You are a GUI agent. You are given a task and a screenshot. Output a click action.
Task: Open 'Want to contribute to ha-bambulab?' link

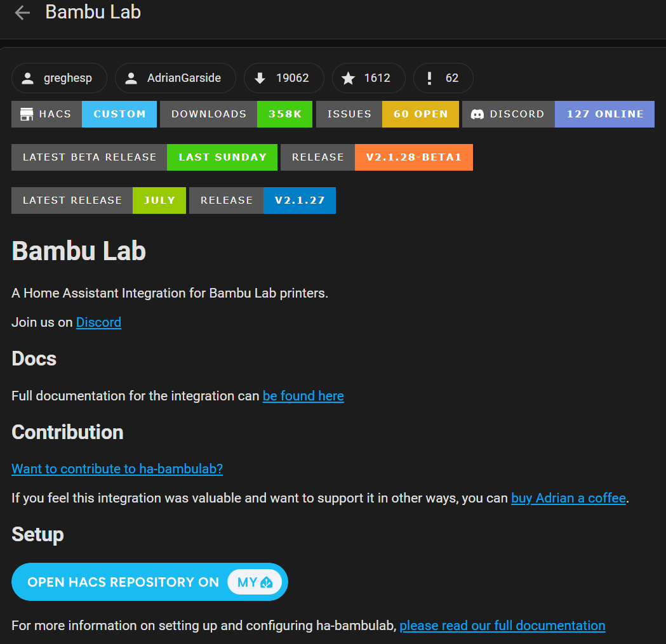117,469
